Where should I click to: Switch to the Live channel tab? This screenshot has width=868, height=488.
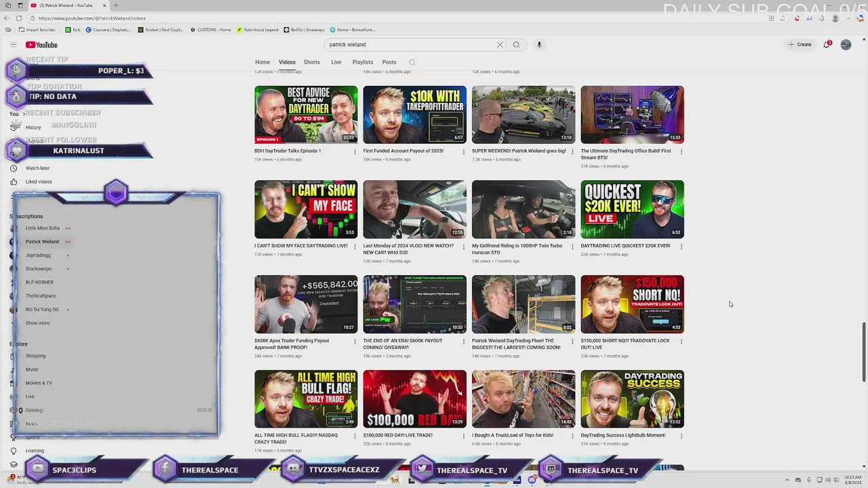pos(336,62)
